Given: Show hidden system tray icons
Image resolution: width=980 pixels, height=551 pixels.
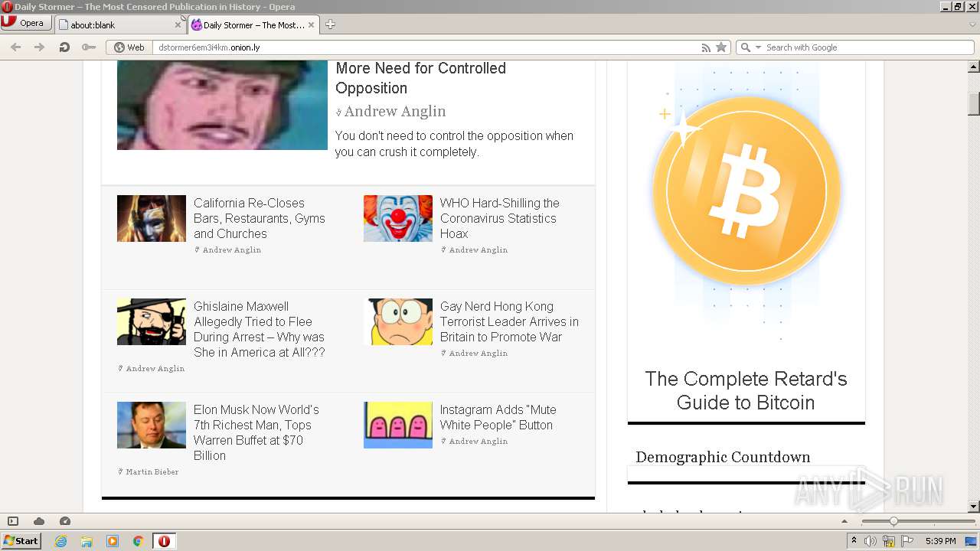Looking at the screenshot, I should (x=854, y=541).
